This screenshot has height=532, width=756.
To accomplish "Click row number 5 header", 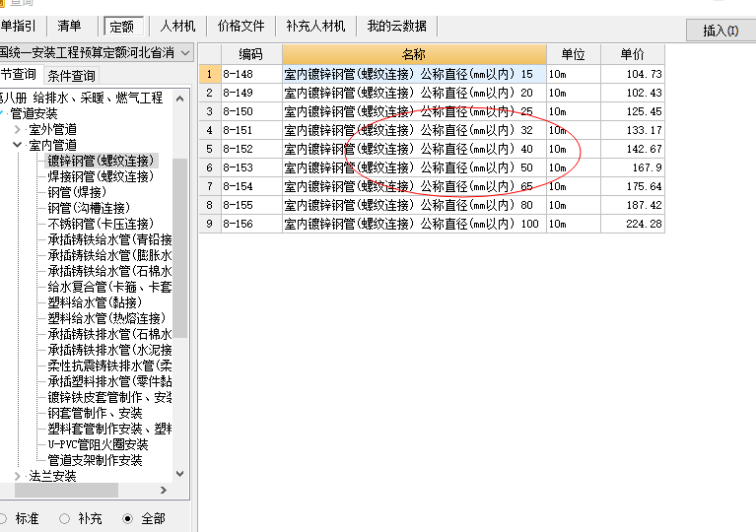I will pos(210,149).
